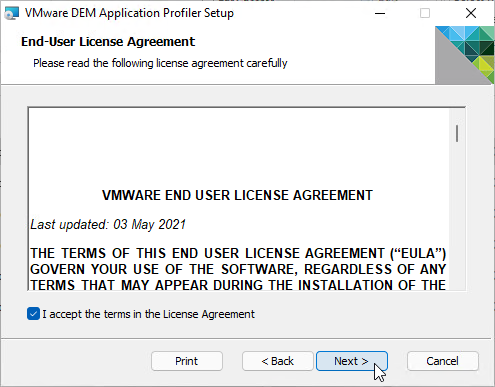Click the installer icon in the title bar
The image size is (495, 387).
pyautogui.click(x=12, y=13)
